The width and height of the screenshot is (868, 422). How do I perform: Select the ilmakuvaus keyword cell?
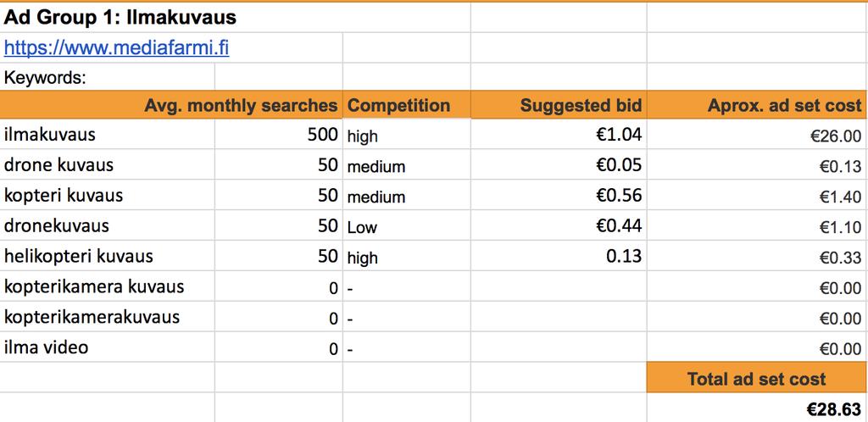pos(108,135)
